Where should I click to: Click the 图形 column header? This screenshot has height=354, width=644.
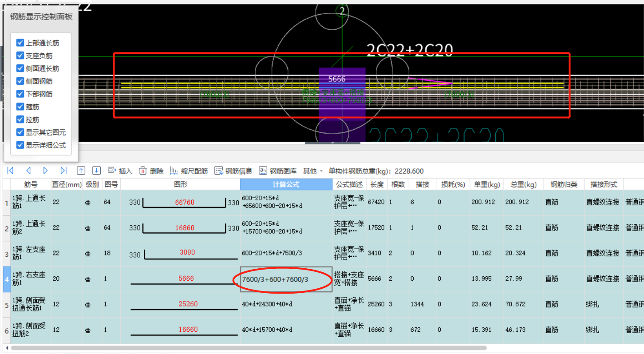pos(180,184)
